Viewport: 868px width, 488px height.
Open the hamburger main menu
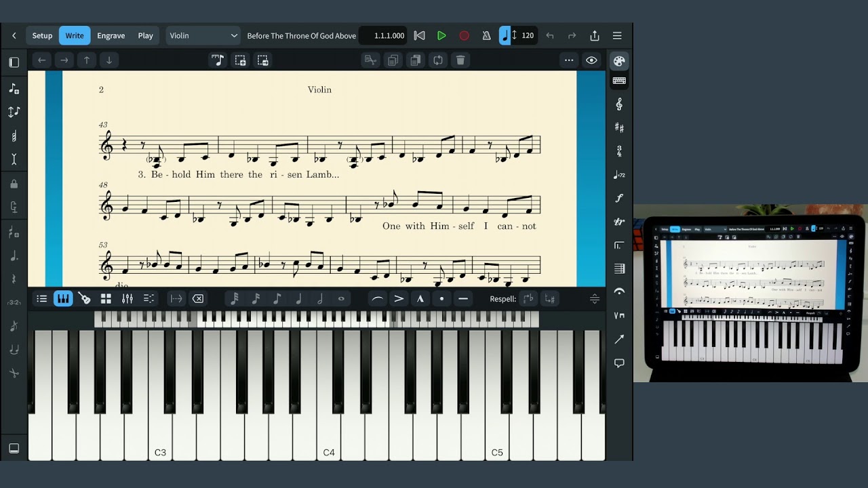click(x=617, y=35)
